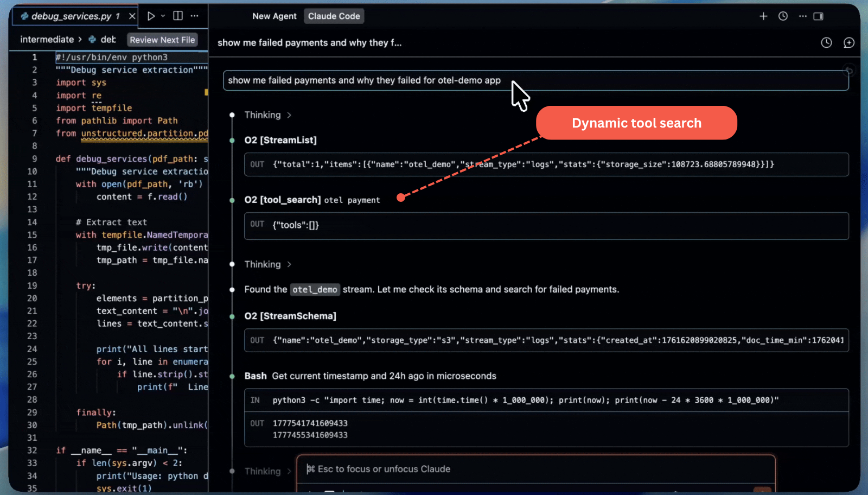Click the tool_search OUT tools result
Image resolution: width=868 pixels, height=495 pixels.
click(546, 226)
